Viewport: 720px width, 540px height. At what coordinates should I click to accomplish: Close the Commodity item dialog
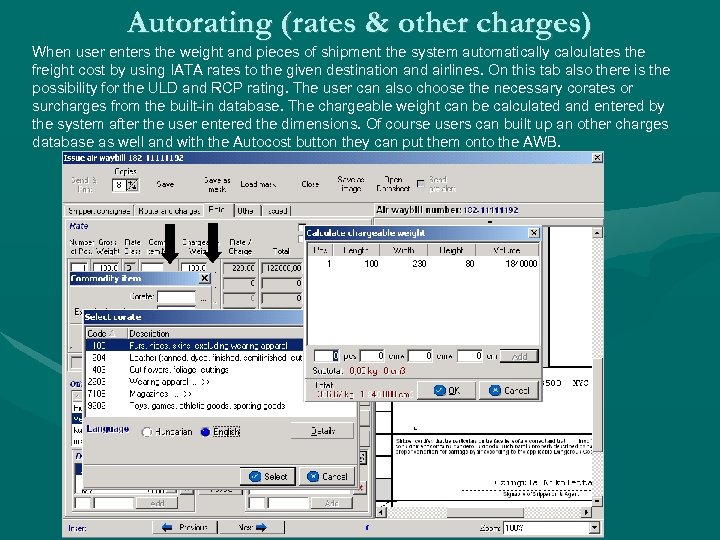click(x=205, y=278)
